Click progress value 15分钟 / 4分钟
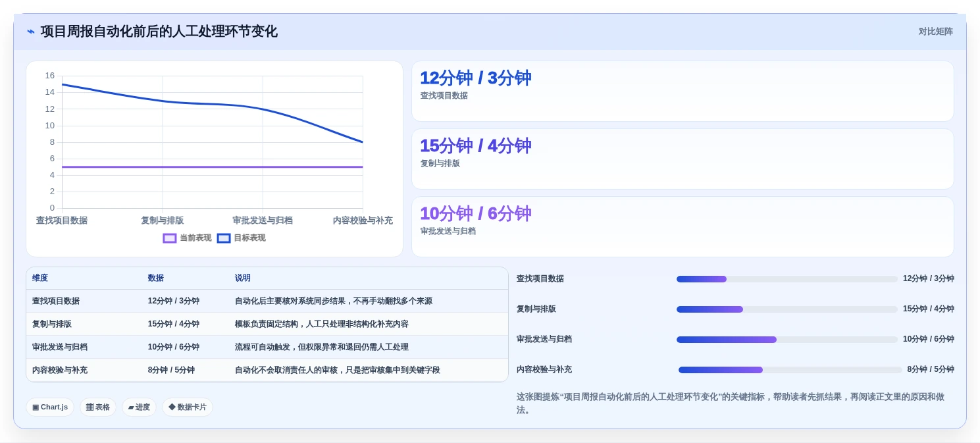Image resolution: width=980 pixels, height=443 pixels. point(929,309)
